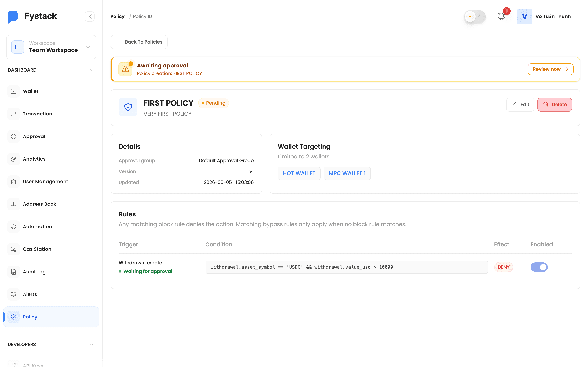Open the Alerts bell icon in sidebar

point(14,294)
